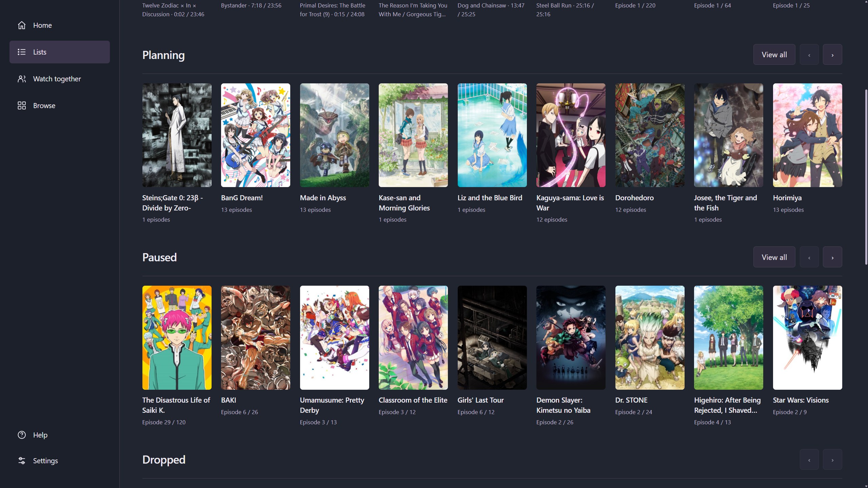868x488 pixels.
Task: Open the Watch together label
Action: 57,79
